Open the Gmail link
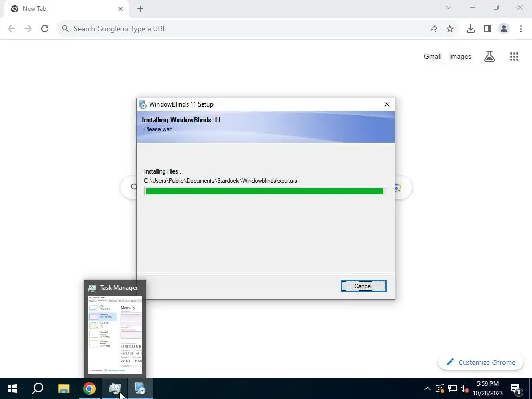Screen dimensions: 532x399 pyautogui.click(x=433, y=56)
